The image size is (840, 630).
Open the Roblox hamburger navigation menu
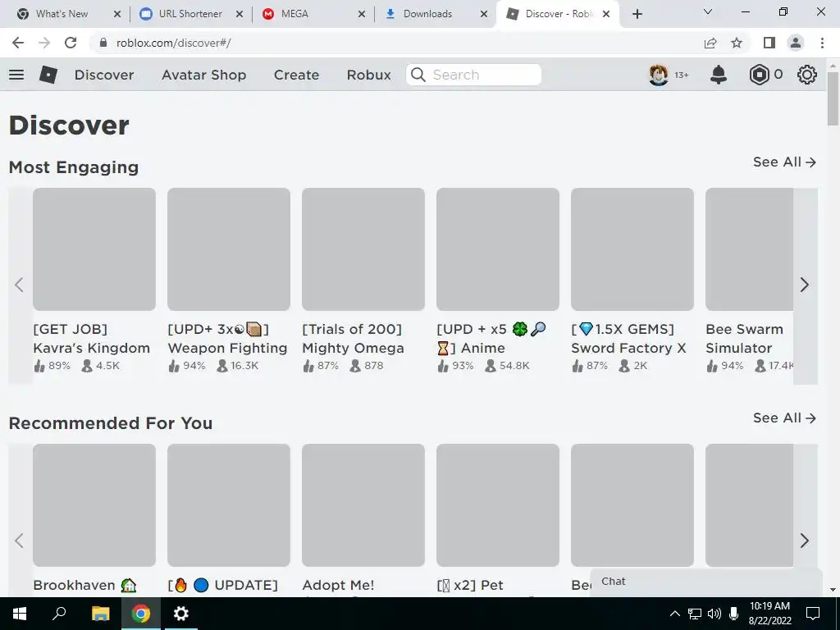pos(16,75)
